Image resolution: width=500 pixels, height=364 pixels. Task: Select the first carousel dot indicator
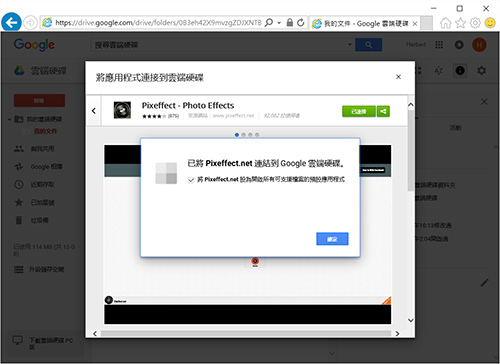pos(237,135)
